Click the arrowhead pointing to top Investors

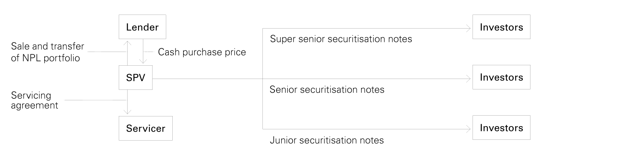pos(469,28)
